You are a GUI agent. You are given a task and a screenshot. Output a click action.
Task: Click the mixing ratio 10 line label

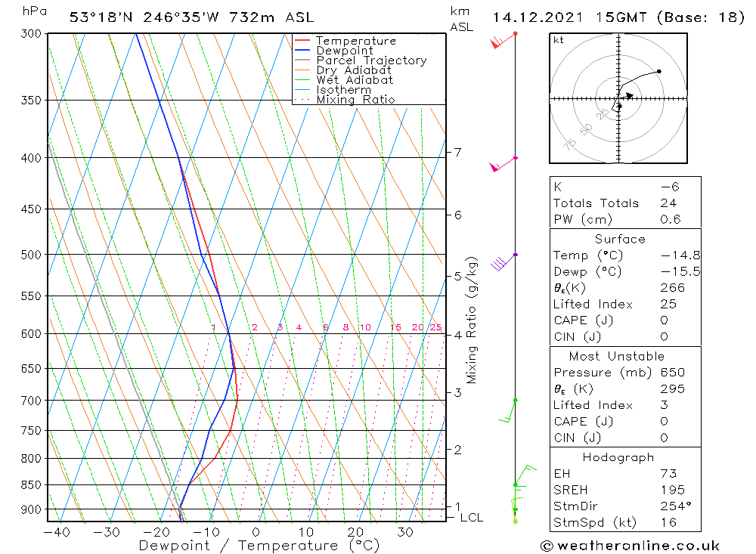click(x=365, y=327)
